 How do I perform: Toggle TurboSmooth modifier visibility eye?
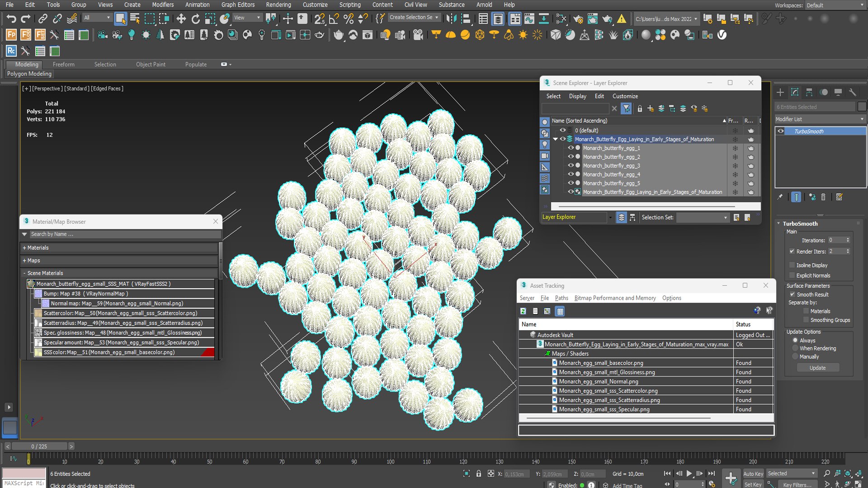(x=781, y=131)
